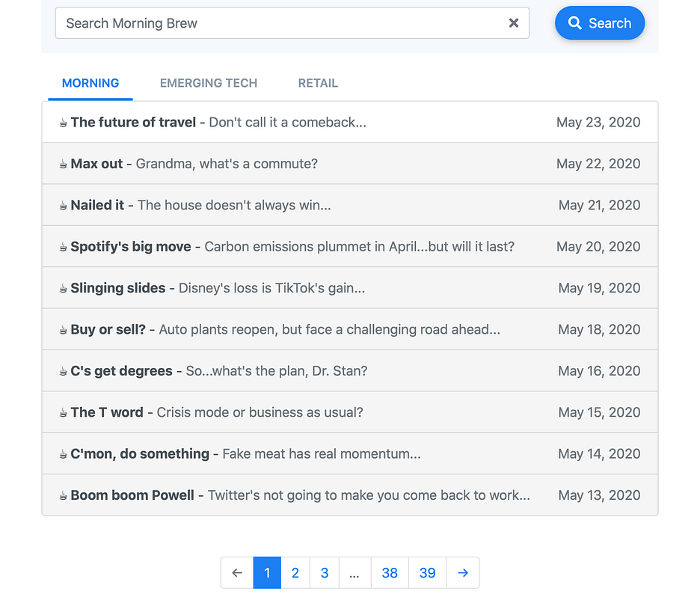This screenshot has width=700, height=609.
Task: Go to page 2
Action: click(295, 572)
